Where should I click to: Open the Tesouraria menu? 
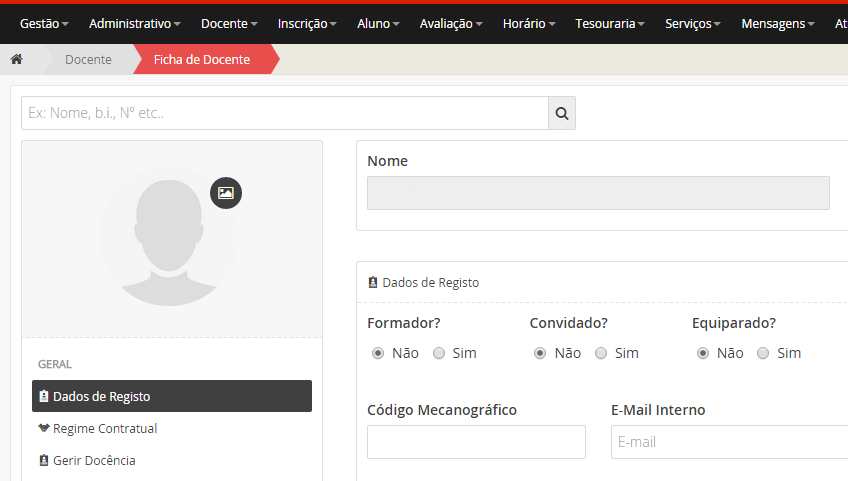click(x=611, y=23)
